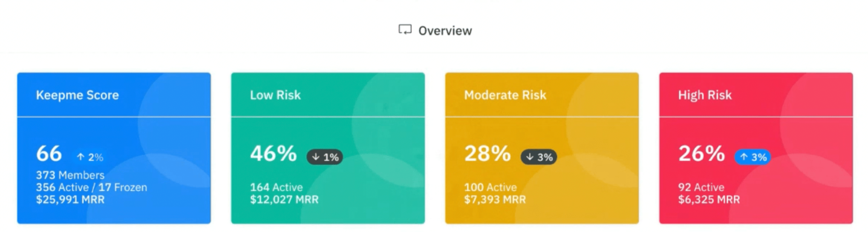Screen dimensions: 868x232
Task: Click the High Risk up arrow
Action: tap(744, 157)
